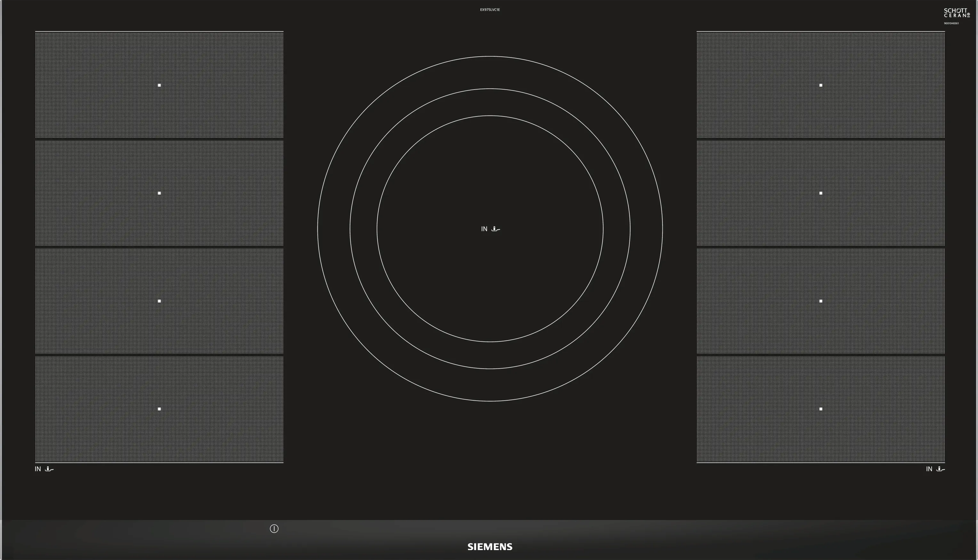
Task: Click the 'IN' text in center circle
Action: pos(484,229)
